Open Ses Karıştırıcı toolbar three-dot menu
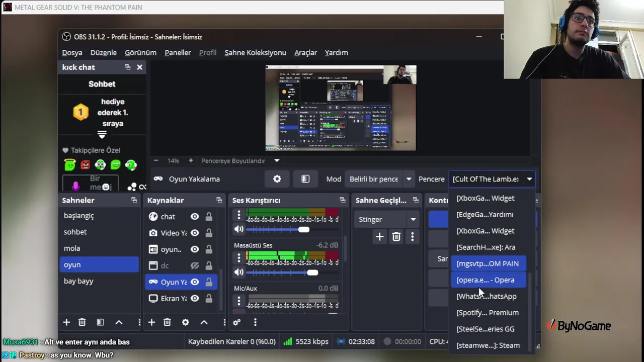The height and width of the screenshot is (362, 644). [255, 322]
